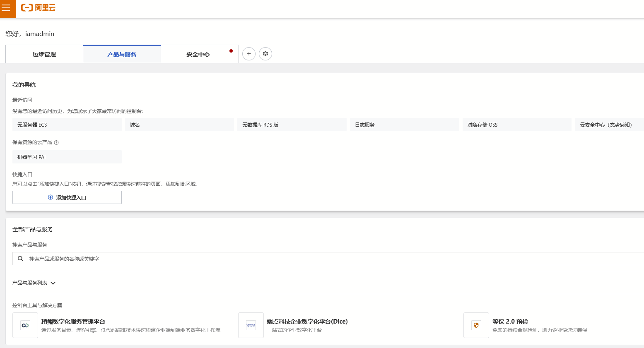
Task: Click 控制台工具与解决方案 label
Action: (x=37, y=305)
